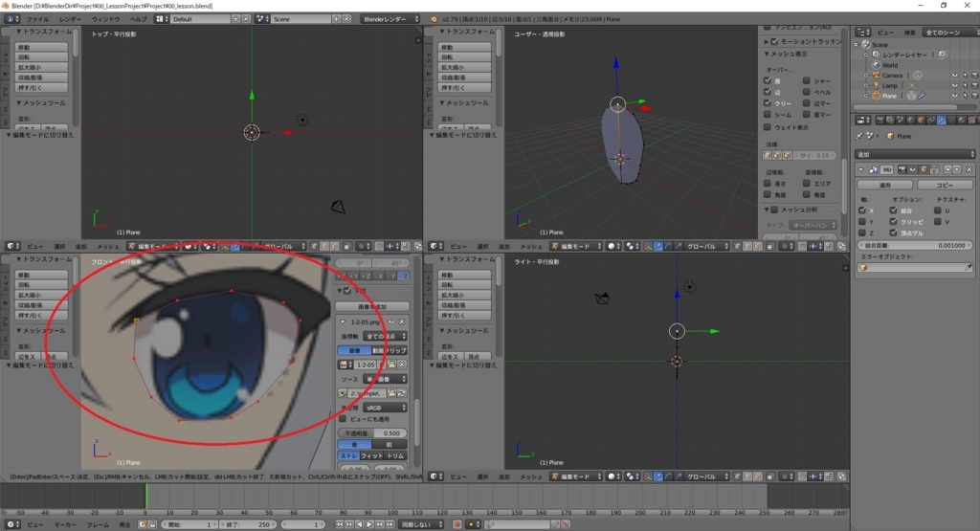
Task: Jump to timeline end frame
Action: (390, 524)
